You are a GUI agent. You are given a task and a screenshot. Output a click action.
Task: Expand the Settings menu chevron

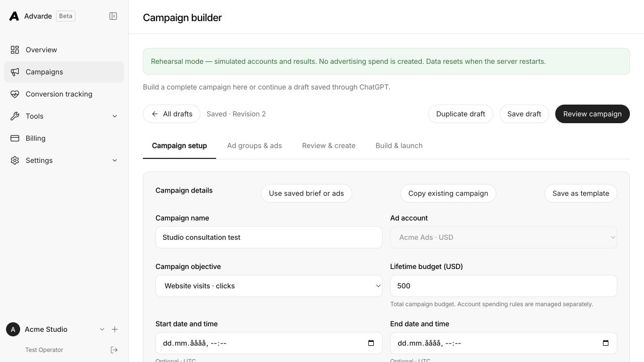click(115, 160)
